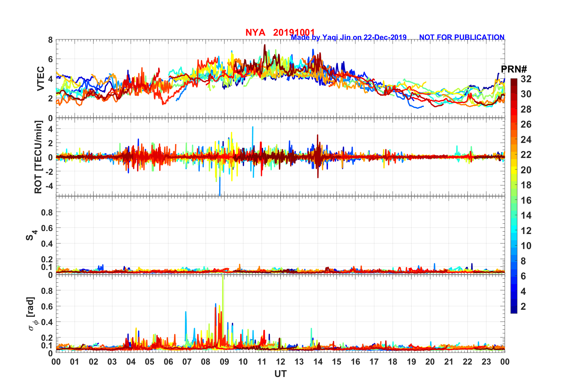Viewport: 561px width, 392px height.
Task: Click x-axis hour label '11'
Action: pyautogui.click(x=262, y=362)
